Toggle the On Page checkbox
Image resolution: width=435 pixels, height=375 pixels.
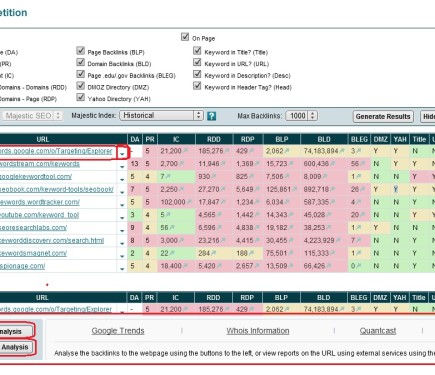(185, 37)
